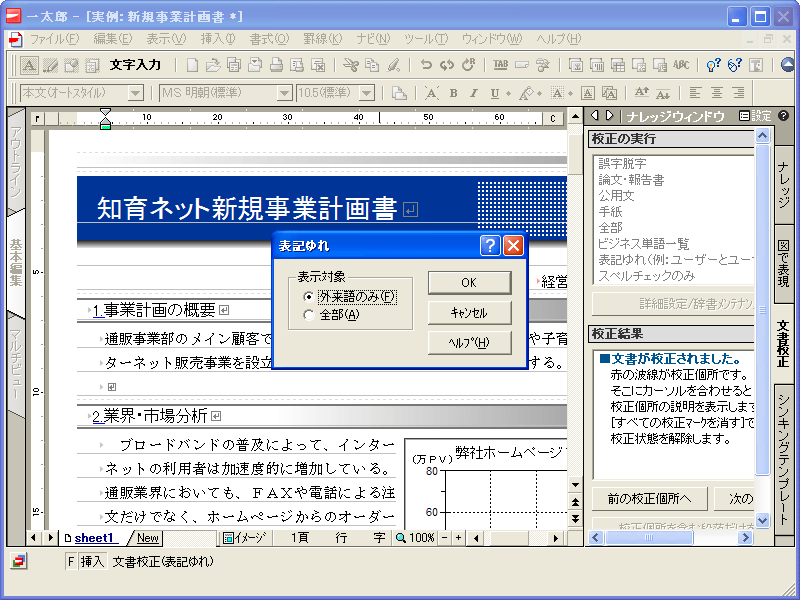Click the TAB setting icon

pos(501,65)
